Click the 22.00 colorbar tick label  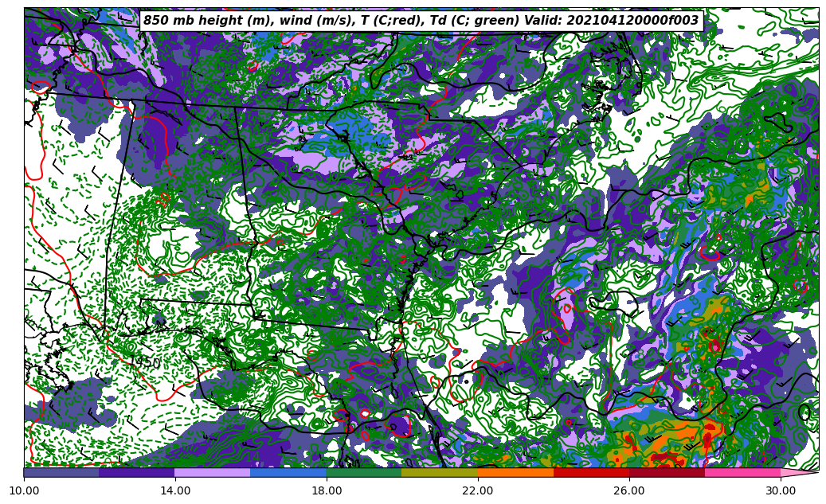pyautogui.click(x=478, y=490)
